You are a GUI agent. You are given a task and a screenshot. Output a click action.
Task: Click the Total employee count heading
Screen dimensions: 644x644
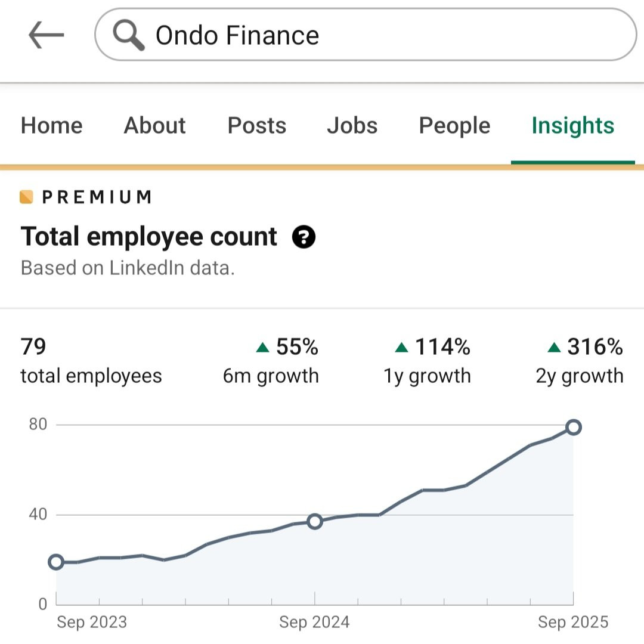tap(149, 237)
